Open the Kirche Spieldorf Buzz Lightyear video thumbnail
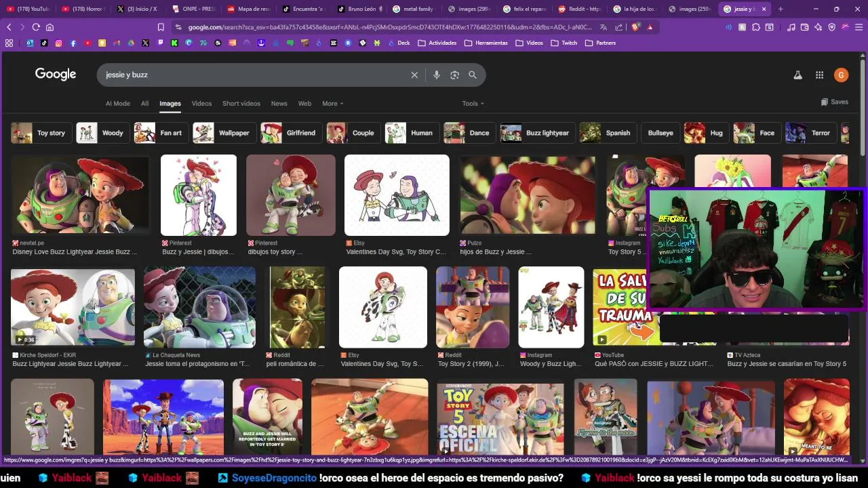Screen dimensions: 868x488 (73, 307)
